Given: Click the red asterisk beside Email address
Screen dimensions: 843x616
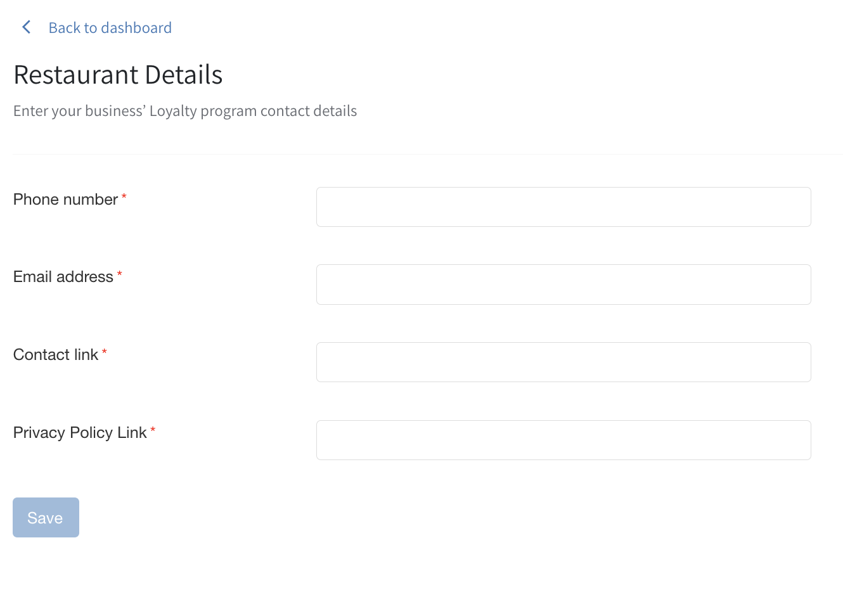Looking at the screenshot, I should click(120, 274).
